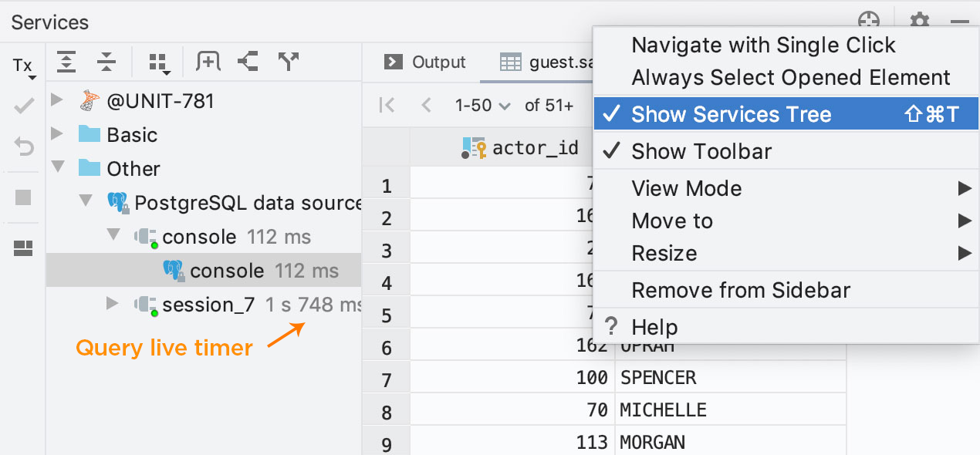Image resolution: width=980 pixels, height=455 pixels.
Task: Open the 1-50 page size selector
Action: click(482, 106)
